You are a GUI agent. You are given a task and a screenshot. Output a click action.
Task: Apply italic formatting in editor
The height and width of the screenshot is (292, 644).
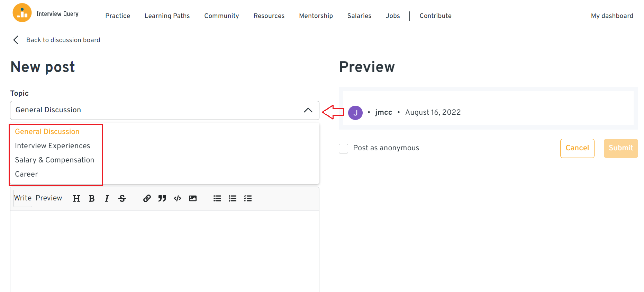point(107,198)
